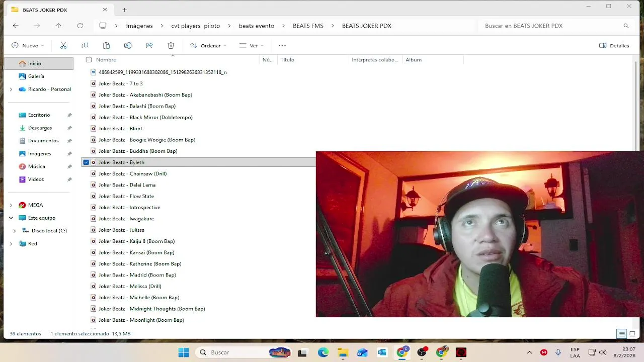Add a new tab with plus button
Image resolution: width=644 pixels, height=362 pixels.
tap(124, 10)
